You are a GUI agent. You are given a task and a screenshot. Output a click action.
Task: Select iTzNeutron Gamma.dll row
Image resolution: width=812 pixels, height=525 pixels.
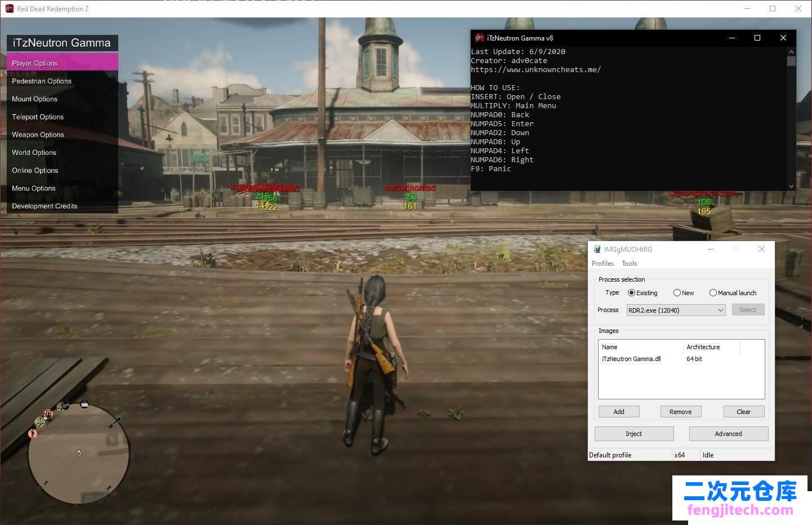click(x=681, y=359)
